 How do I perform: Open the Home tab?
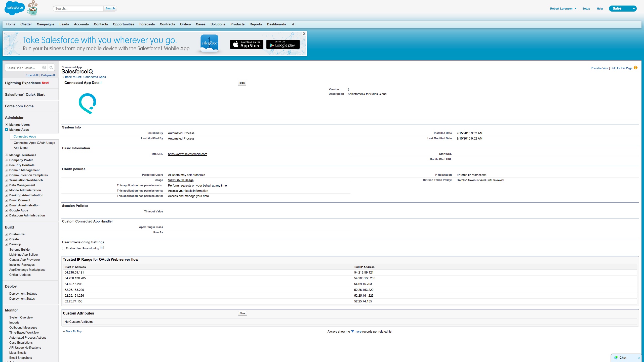11,24
